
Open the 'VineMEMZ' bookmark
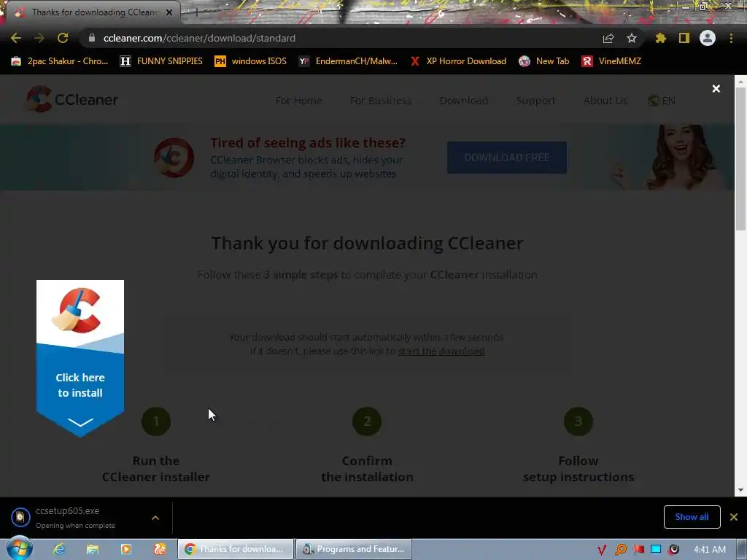pyautogui.click(x=612, y=61)
